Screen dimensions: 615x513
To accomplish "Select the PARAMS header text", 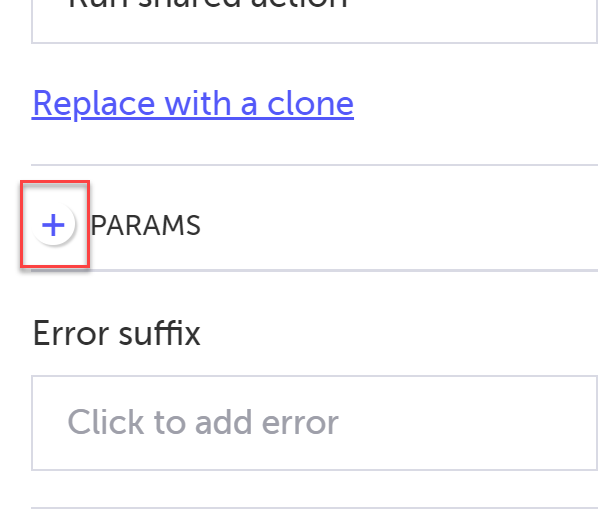I will point(146,226).
